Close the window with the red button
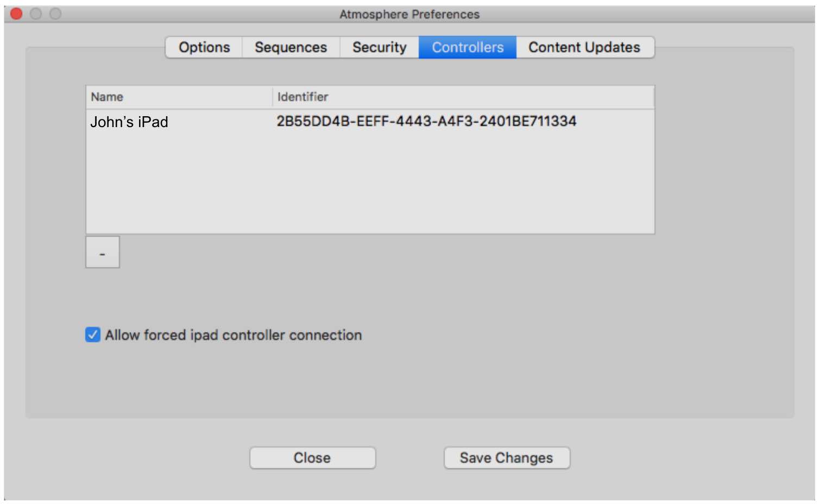This screenshot has height=504, width=819. coord(16,14)
